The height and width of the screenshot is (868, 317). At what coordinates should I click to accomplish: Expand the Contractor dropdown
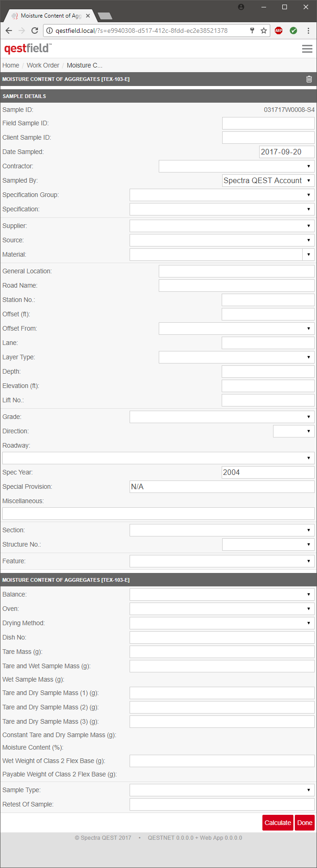236,166
